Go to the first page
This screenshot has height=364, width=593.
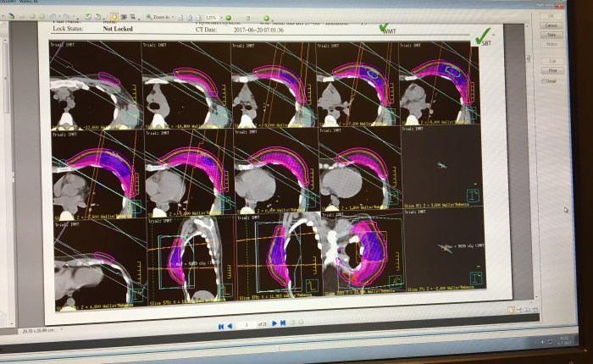tap(221, 326)
